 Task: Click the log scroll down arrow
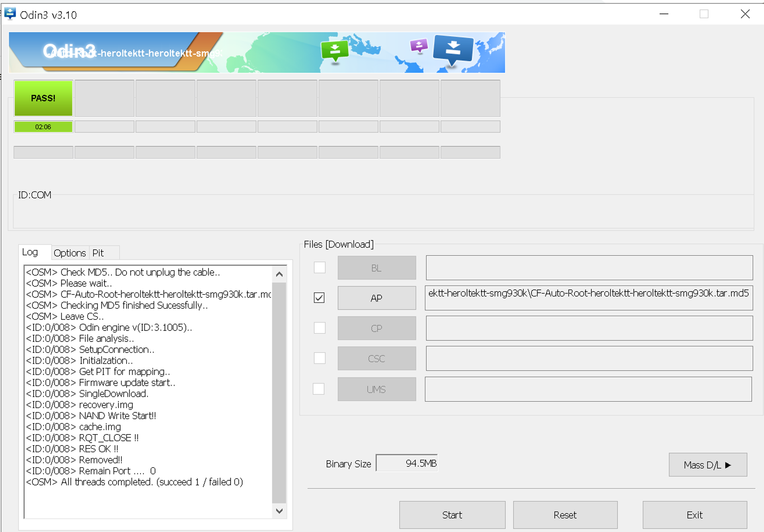[x=279, y=511]
